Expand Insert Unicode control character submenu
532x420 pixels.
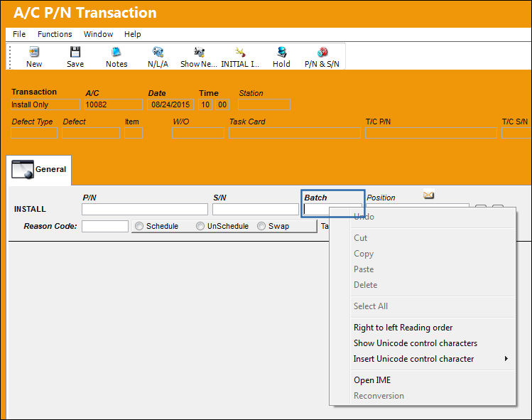[433, 359]
